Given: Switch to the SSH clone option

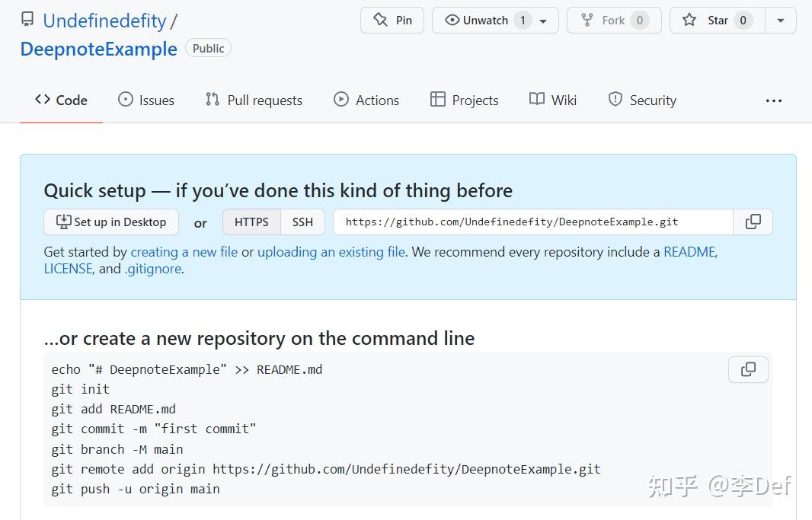Looking at the screenshot, I should click(x=302, y=222).
